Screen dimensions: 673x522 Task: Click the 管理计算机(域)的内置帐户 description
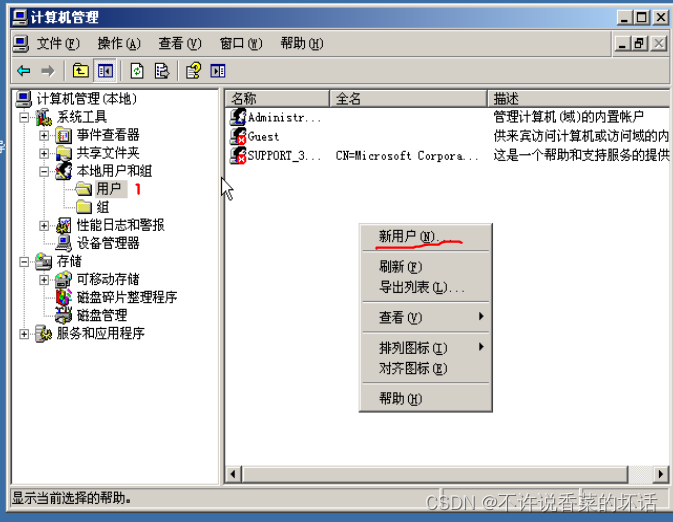(568, 116)
